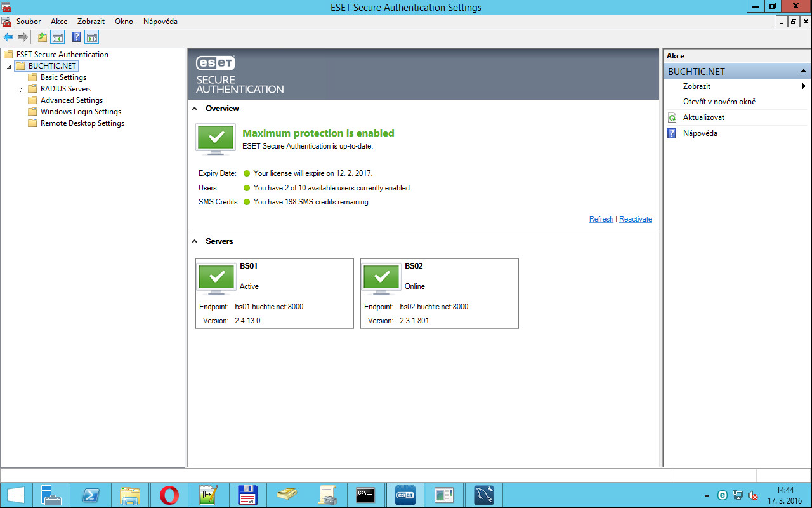812x508 pixels.
Task: Click the Maximum protection monitor check icon
Action: (x=216, y=139)
